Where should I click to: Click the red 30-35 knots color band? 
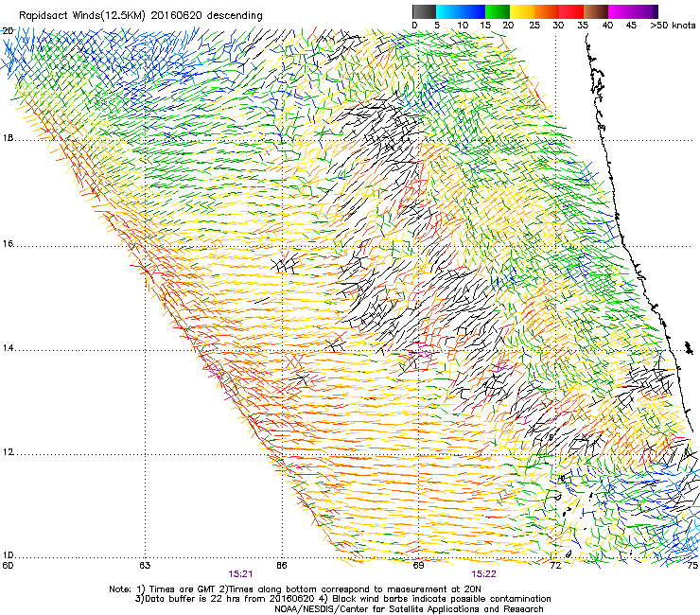571,11
